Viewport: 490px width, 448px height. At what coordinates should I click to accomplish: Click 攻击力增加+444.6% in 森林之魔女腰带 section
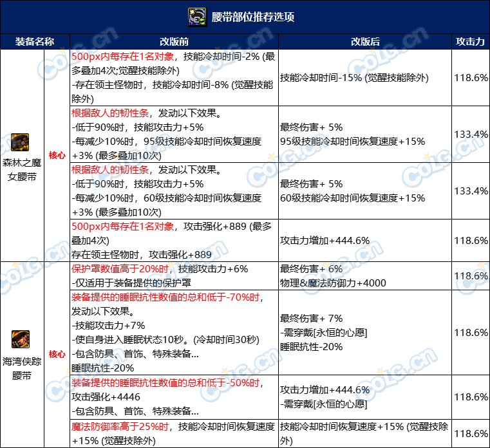(325, 241)
